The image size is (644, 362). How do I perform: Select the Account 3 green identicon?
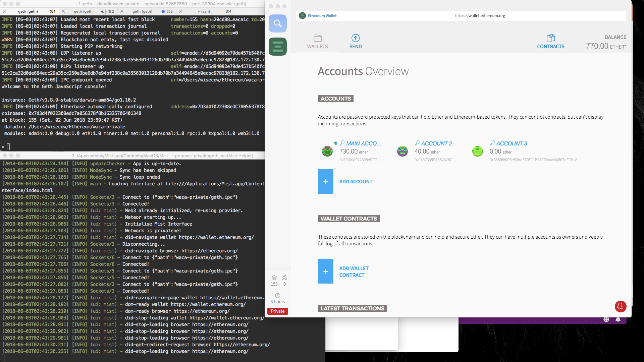click(477, 151)
